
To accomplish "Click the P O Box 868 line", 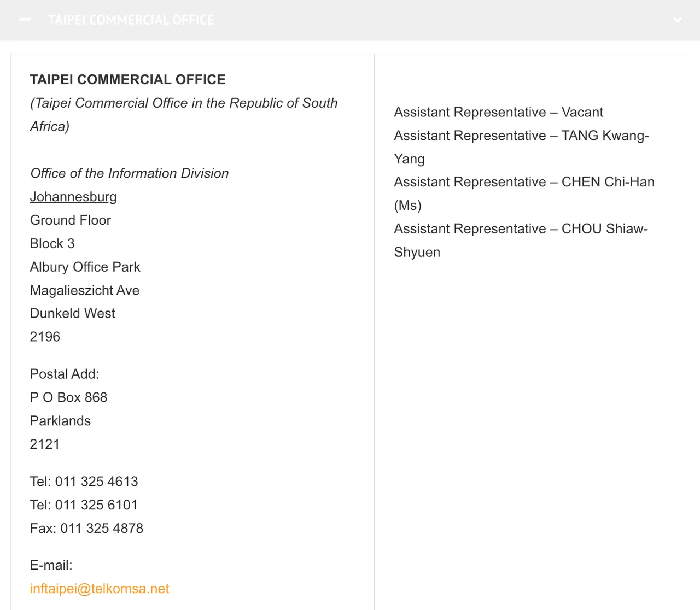I will (68, 397).
